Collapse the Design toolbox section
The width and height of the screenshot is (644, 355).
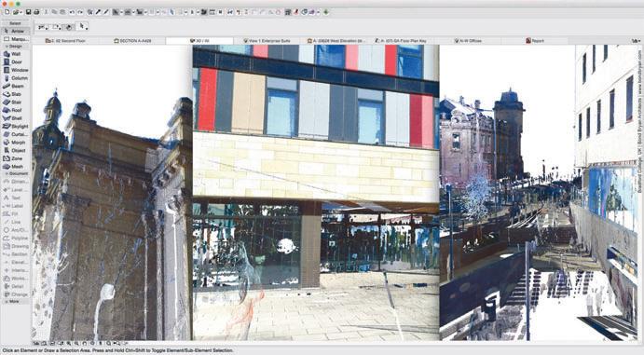(16, 47)
